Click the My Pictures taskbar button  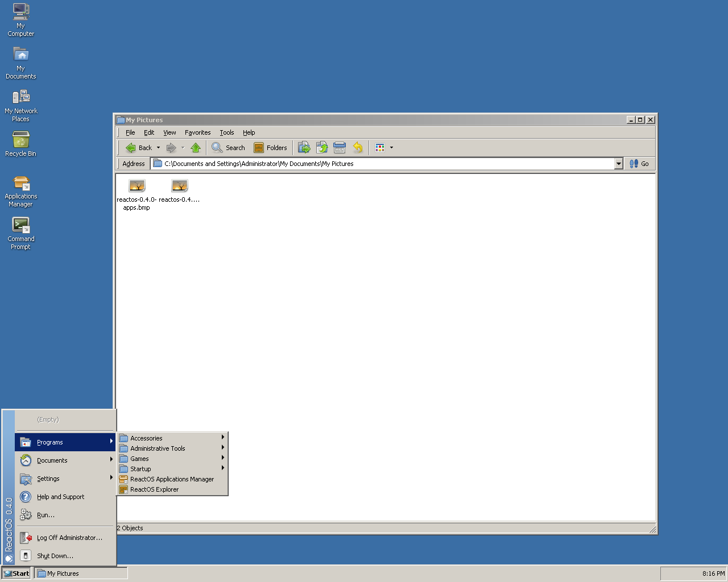point(81,573)
